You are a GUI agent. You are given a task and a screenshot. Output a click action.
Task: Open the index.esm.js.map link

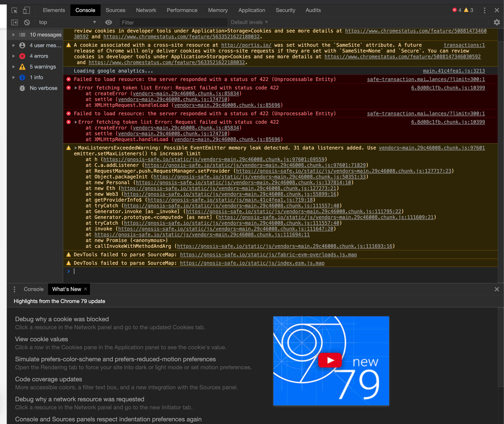click(252, 263)
